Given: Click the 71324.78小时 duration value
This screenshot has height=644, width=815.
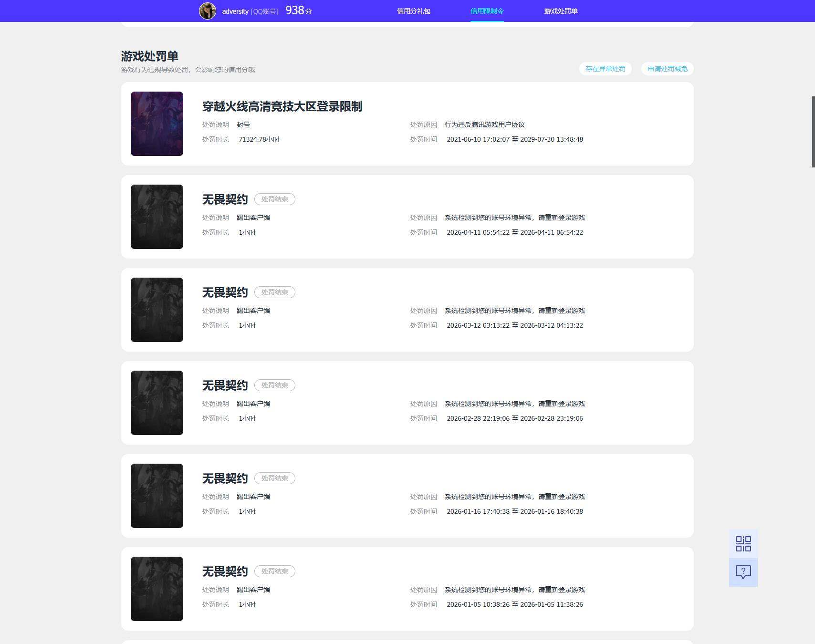Looking at the screenshot, I should pyautogui.click(x=259, y=139).
